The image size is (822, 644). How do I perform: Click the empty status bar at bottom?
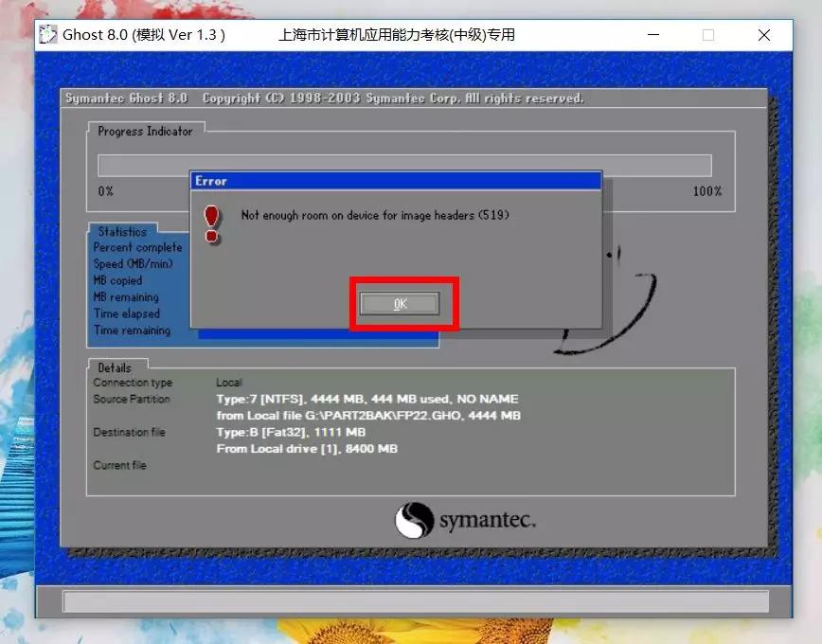(x=415, y=601)
